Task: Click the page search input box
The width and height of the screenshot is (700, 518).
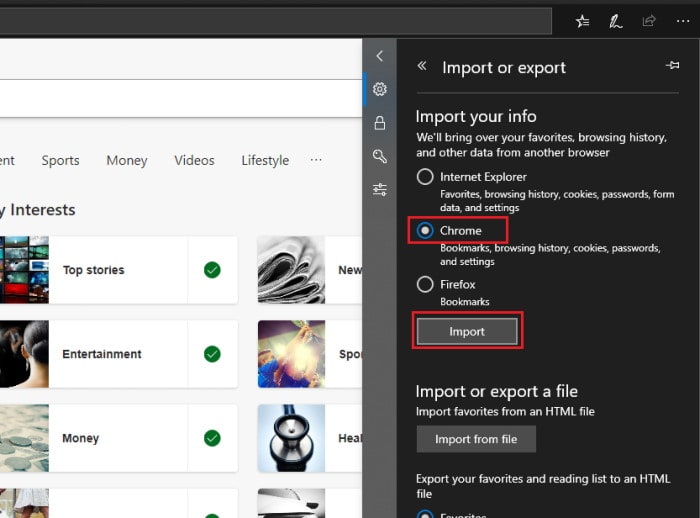Action: [x=181, y=99]
